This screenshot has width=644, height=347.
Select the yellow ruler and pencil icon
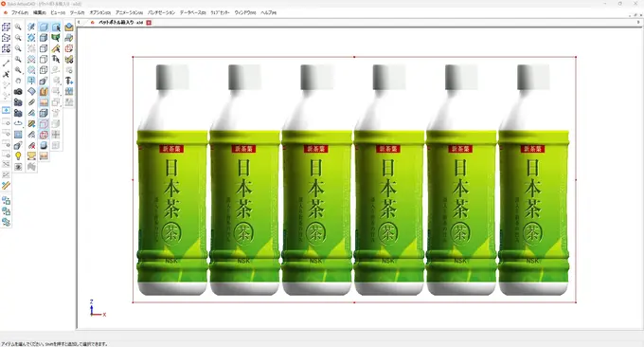click(x=56, y=48)
